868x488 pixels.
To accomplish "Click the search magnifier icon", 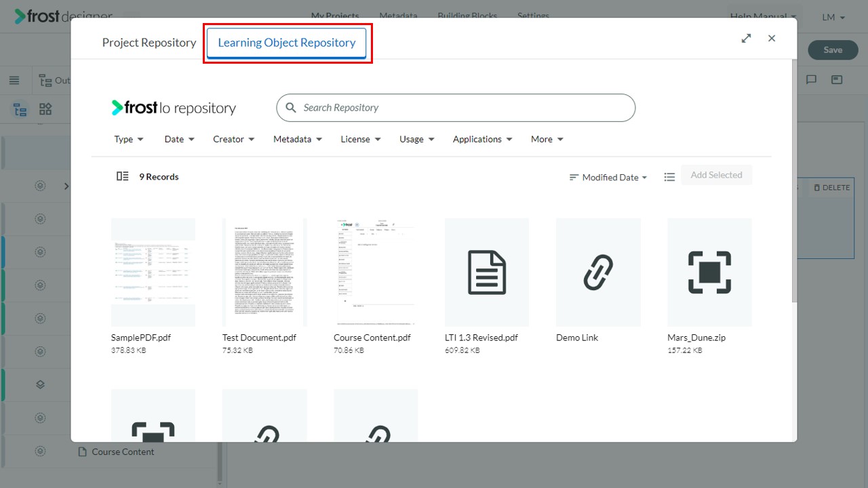I will pos(291,108).
